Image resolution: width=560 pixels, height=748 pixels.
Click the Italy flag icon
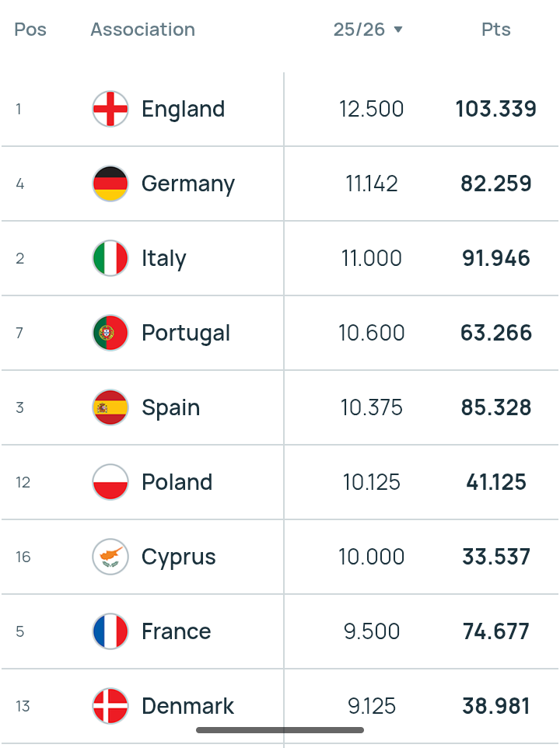(110, 258)
